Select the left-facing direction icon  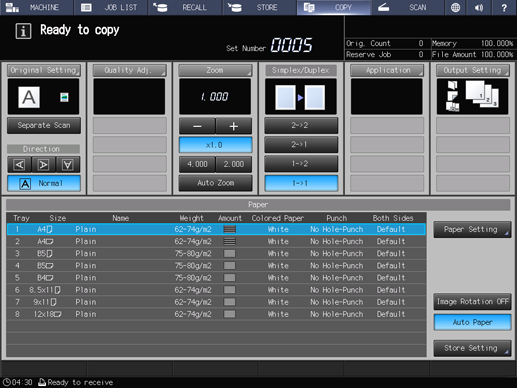pos(20,165)
